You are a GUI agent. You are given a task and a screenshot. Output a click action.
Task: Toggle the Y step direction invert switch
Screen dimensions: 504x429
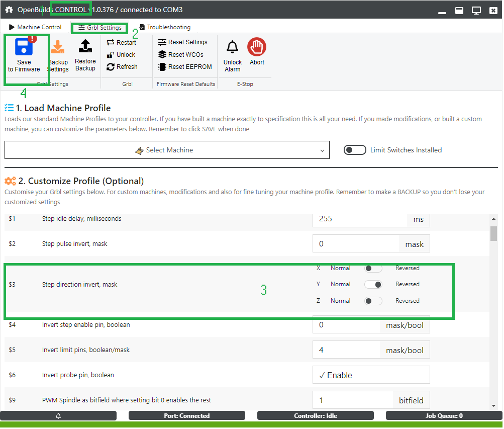coord(373,285)
